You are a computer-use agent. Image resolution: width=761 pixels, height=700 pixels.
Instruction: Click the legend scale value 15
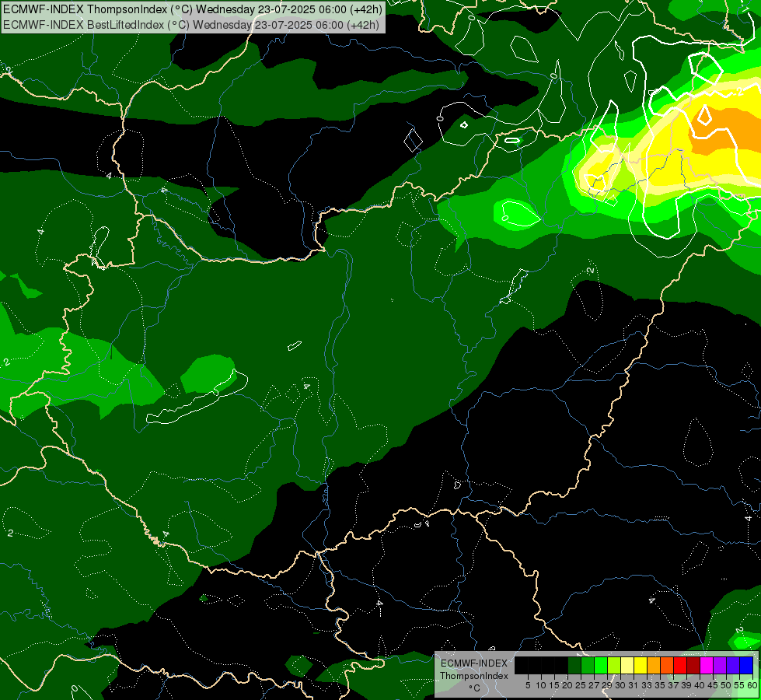click(x=554, y=685)
